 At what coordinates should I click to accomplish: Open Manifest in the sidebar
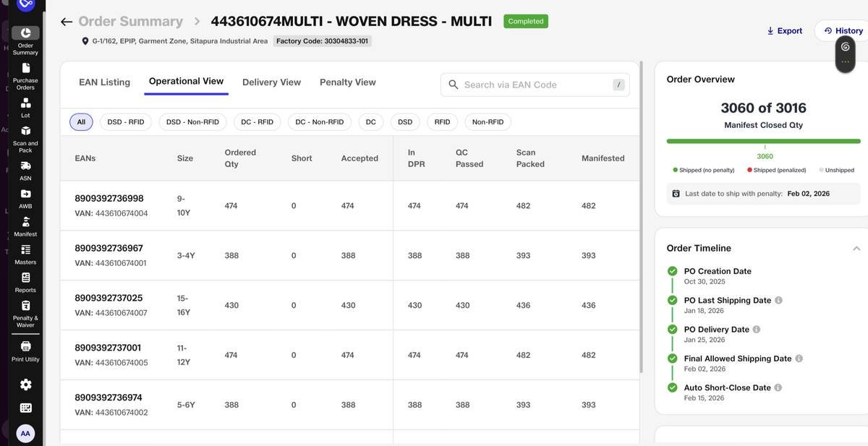[25, 226]
